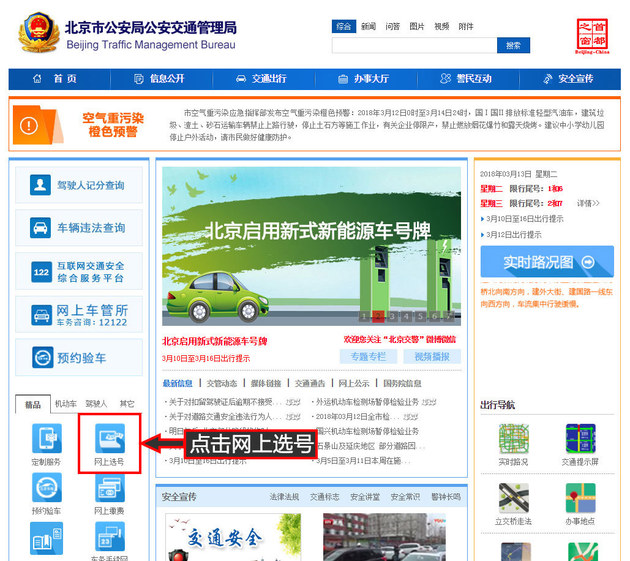Open news item 外运机动车检测场暂停检验业务

(367, 402)
